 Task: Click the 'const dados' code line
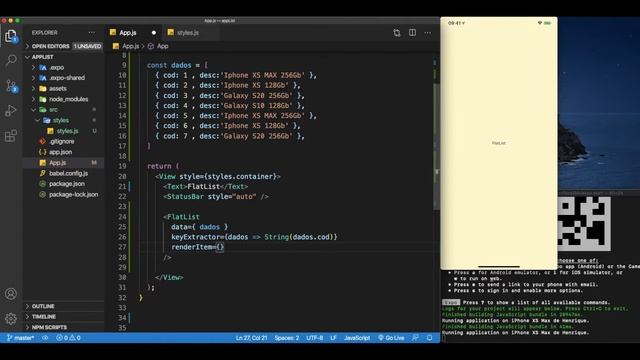point(177,65)
